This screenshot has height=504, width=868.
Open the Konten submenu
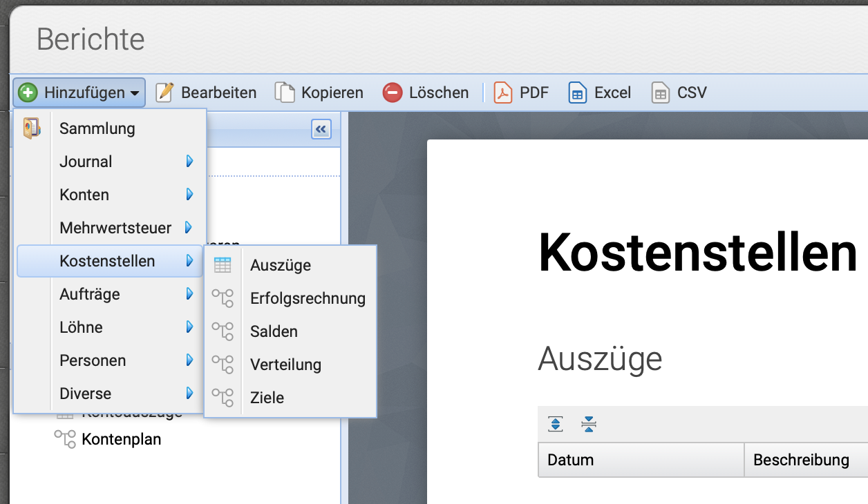(110, 195)
